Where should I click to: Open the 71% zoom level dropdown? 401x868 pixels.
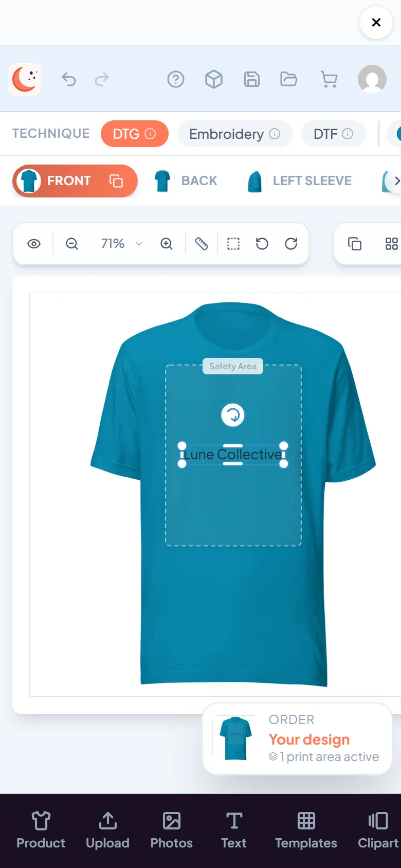click(x=121, y=244)
